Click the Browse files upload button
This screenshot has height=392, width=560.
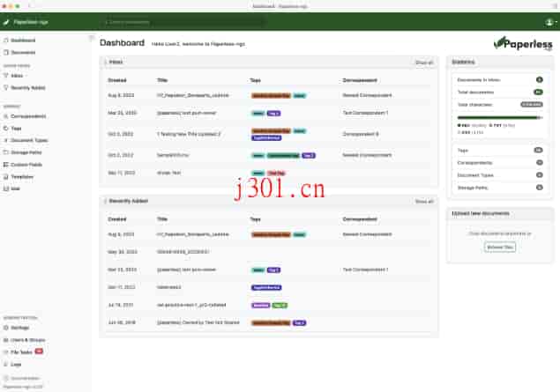(500, 247)
